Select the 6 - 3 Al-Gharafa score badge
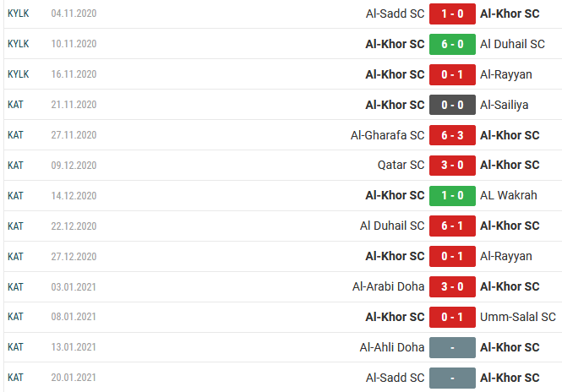 452,135
